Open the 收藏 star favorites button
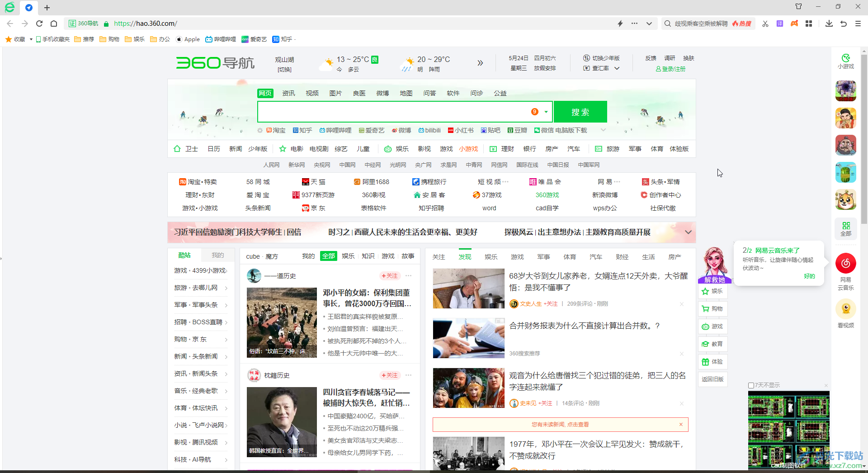This screenshot has height=473, width=868. tap(15, 39)
